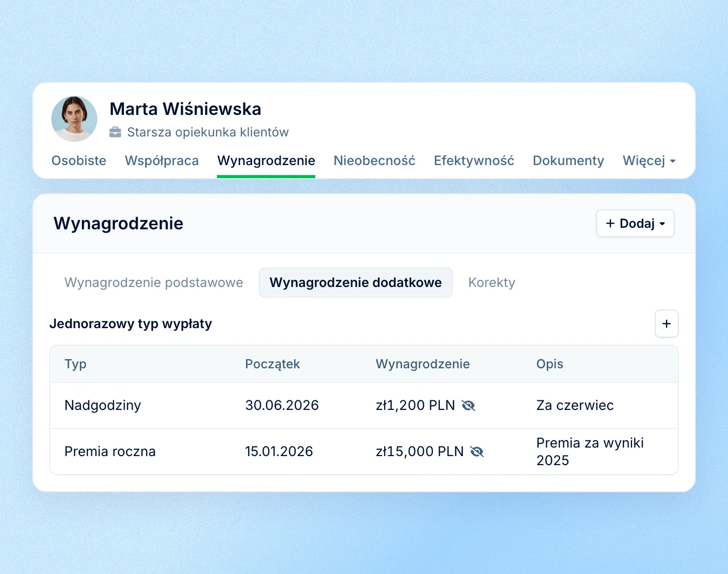Click the Opis column header
This screenshot has width=728, height=574.
coord(550,364)
